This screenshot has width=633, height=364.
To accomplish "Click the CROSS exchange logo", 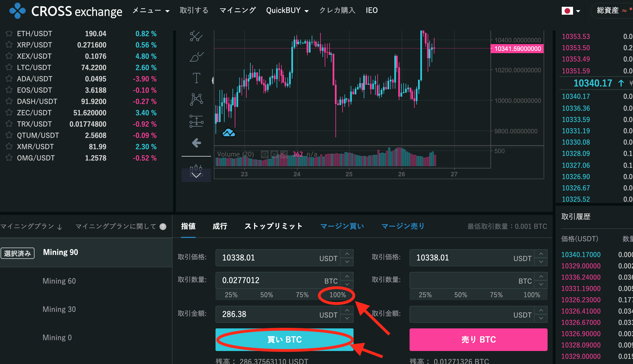I will (x=66, y=11).
